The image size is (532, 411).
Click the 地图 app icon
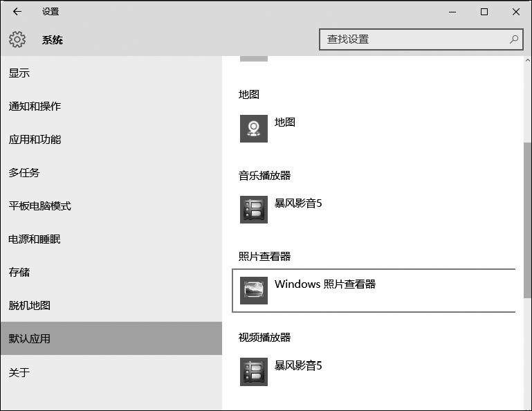[x=254, y=129]
